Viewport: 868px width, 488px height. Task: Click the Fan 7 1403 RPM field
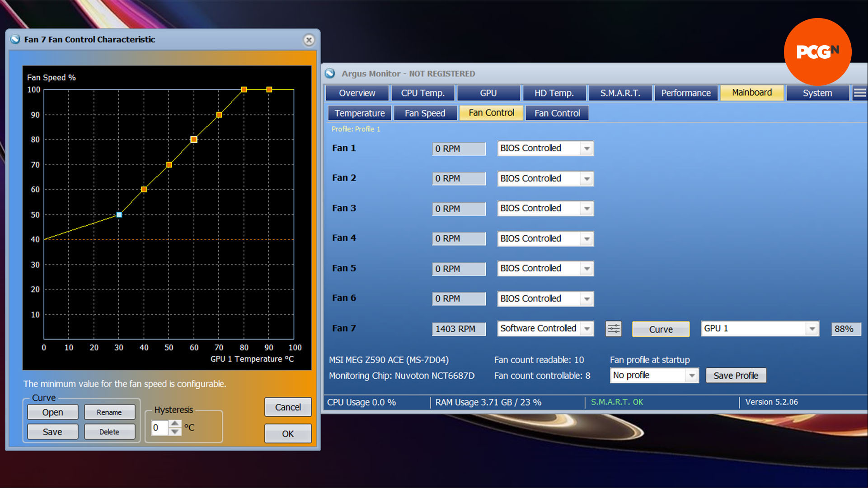pos(459,329)
